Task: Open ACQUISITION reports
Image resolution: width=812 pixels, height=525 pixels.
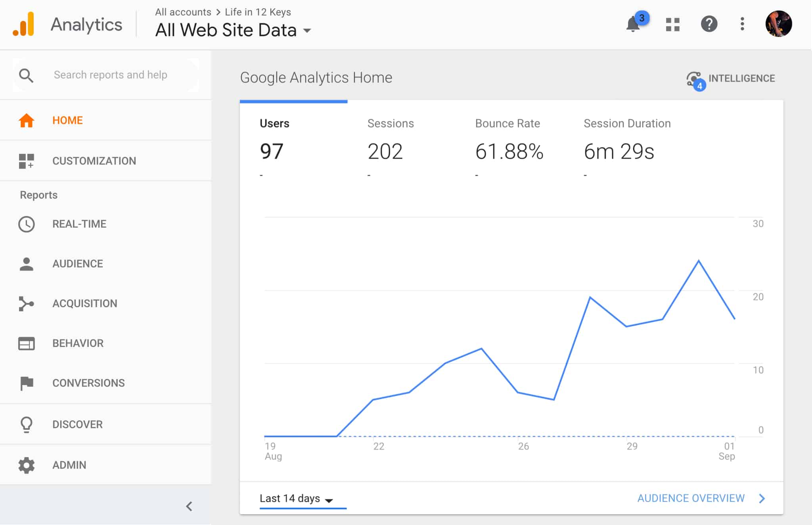Action: pyautogui.click(x=85, y=303)
